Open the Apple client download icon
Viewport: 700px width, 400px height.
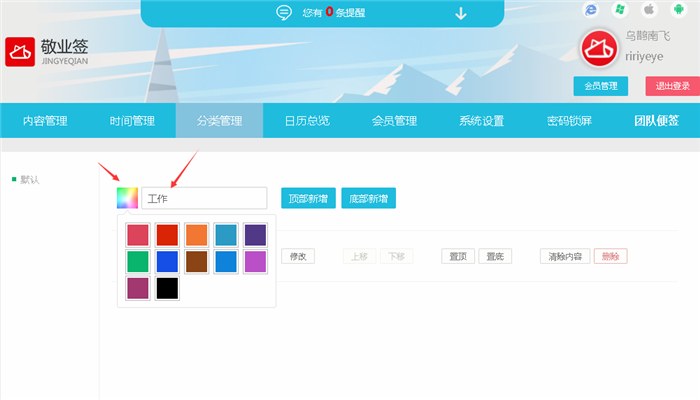tap(649, 9)
